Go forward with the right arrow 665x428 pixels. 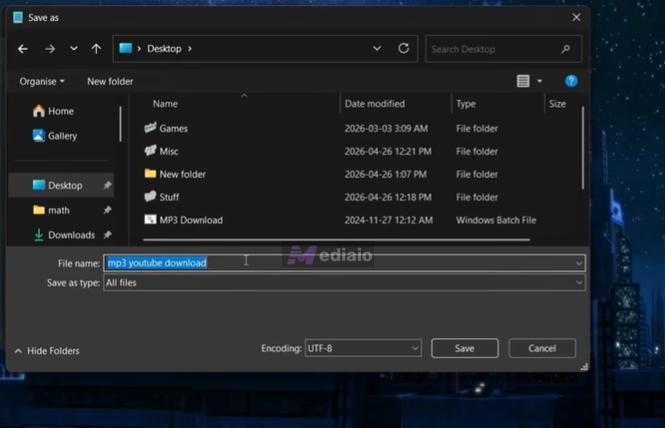50,49
